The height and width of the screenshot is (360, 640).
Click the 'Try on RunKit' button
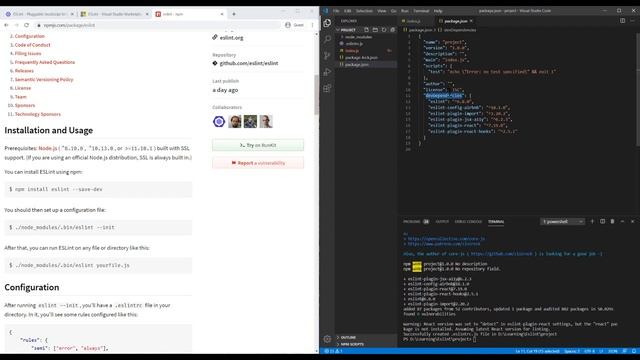pyautogui.click(x=258, y=145)
